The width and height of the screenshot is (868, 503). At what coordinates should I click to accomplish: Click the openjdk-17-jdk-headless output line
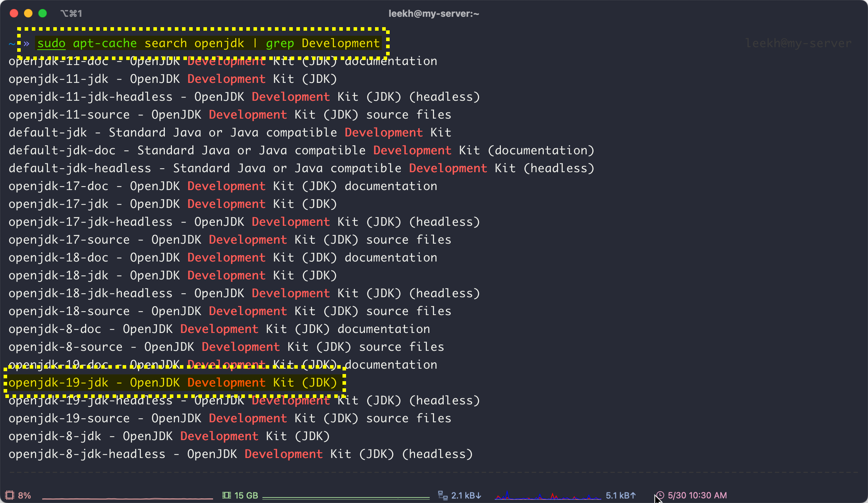click(244, 222)
